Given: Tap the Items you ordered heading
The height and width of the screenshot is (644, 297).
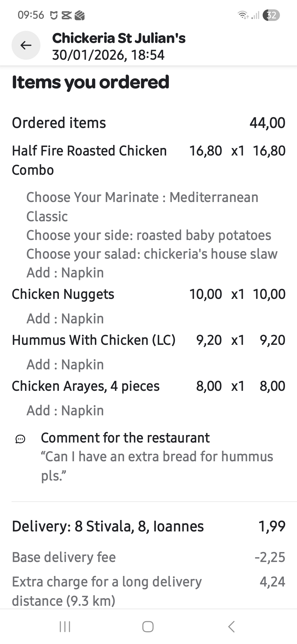Looking at the screenshot, I should [90, 82].
